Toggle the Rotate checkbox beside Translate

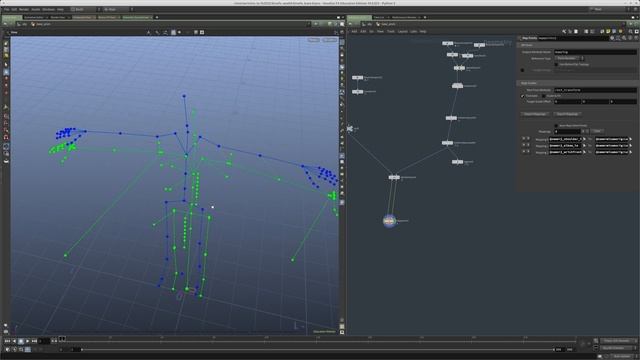544,96
